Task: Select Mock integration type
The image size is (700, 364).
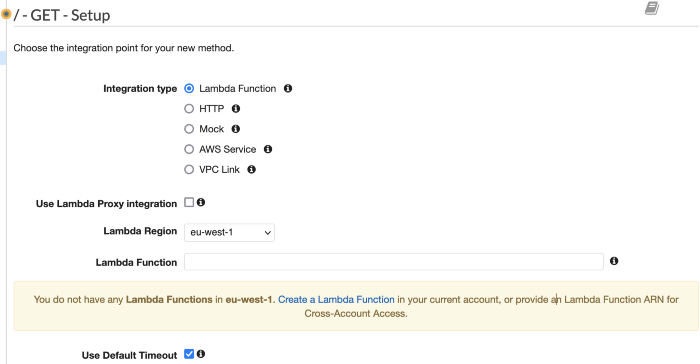Action: [189, 129]
